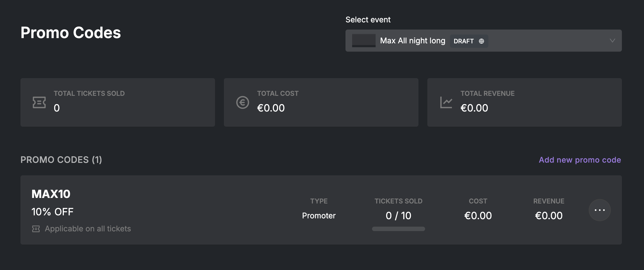Click the Promoter type value
644x270 pixels.
(x=319, y=216)
